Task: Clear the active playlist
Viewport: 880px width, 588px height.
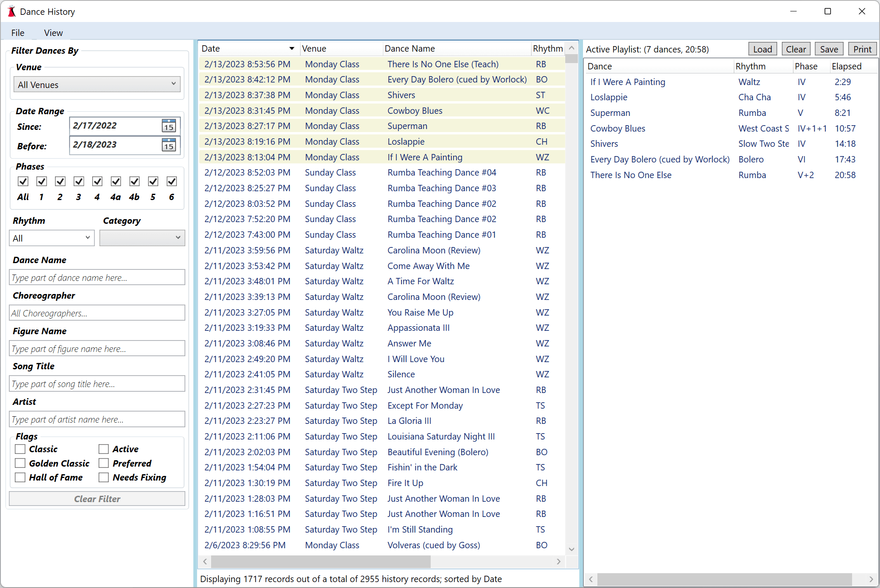Action: 796,49
